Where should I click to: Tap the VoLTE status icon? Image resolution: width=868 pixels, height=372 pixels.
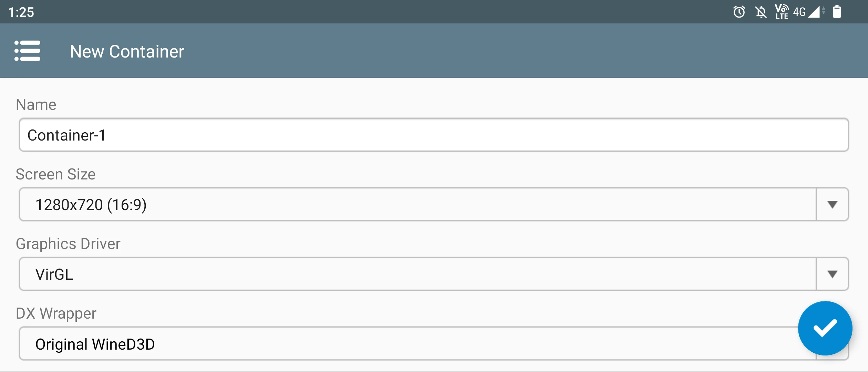pos(782,12)
